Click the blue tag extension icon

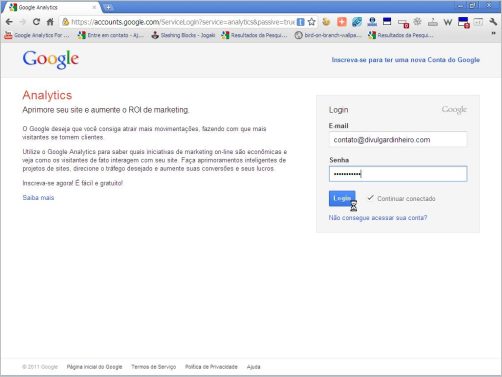(357, 22)
